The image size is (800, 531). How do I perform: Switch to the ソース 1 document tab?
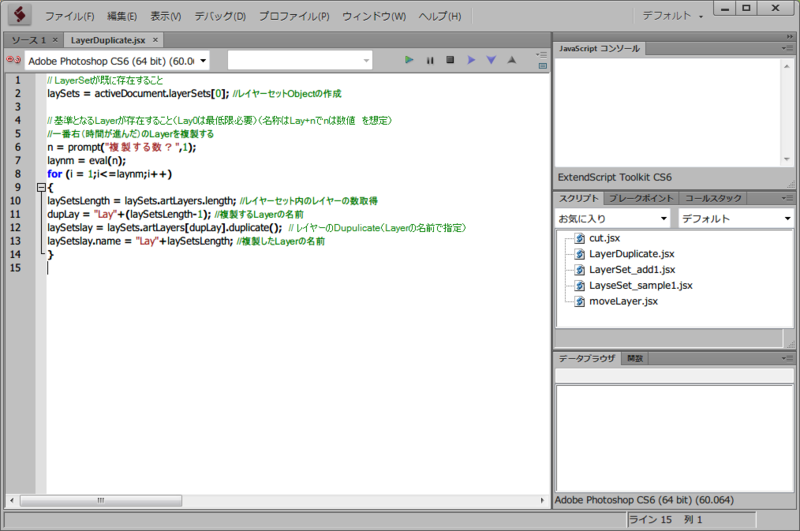tap(29, 40)
